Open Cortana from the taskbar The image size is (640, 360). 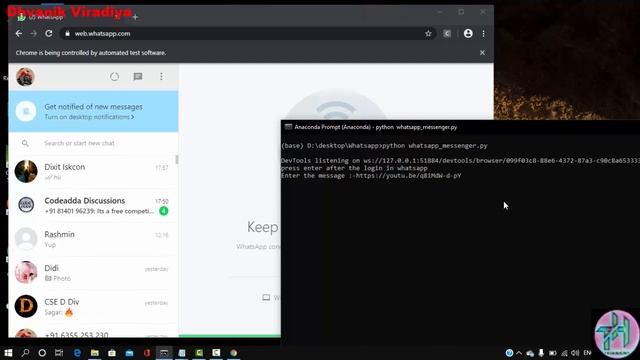42,353
